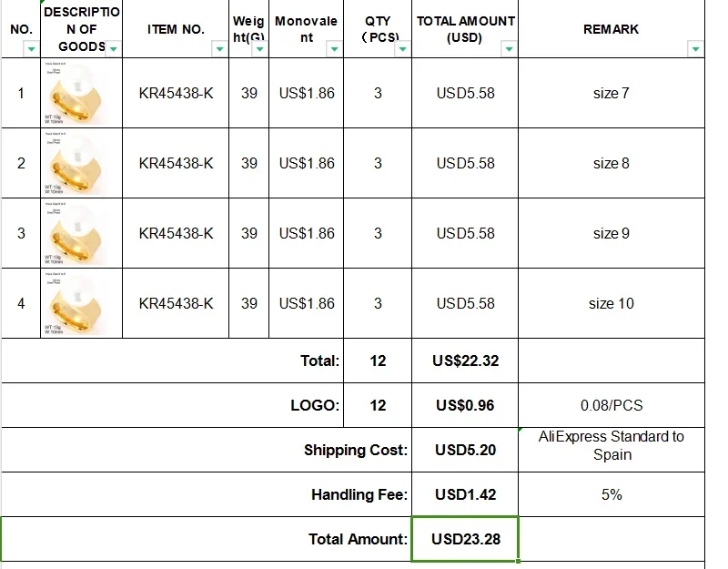728x569 pixels.
Task: Expand the QTY (PCS) filter arrow
Action: tap(402, 49)
